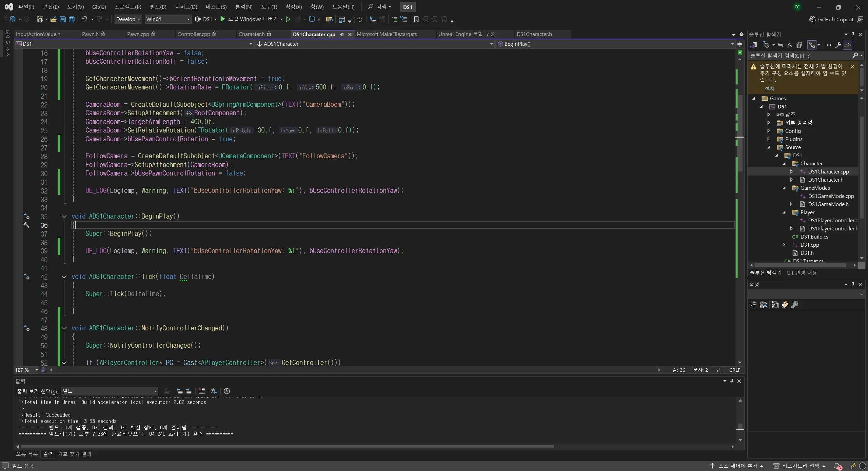Open the 디버그 menu

pos(186,7)
